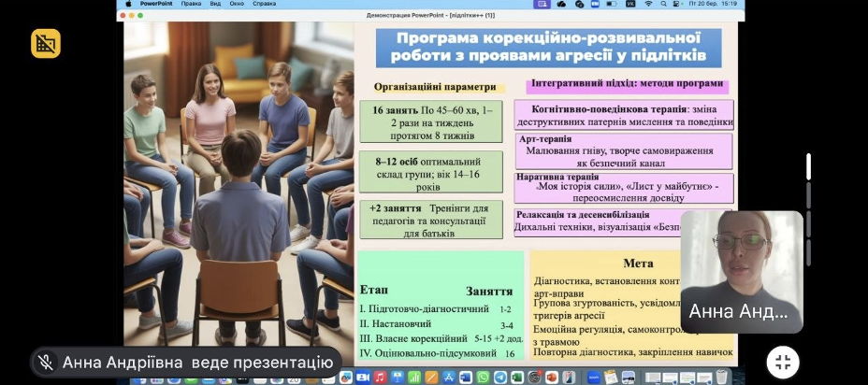Open the Wi-Fi status menu
Image resolution: width=868 pixels, height=385 pixels.
(649, 4)
